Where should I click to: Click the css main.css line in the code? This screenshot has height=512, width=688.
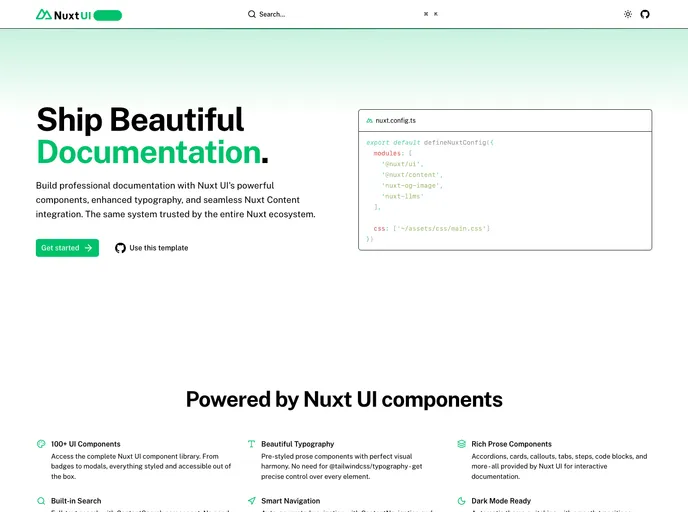tap(432, 228)
